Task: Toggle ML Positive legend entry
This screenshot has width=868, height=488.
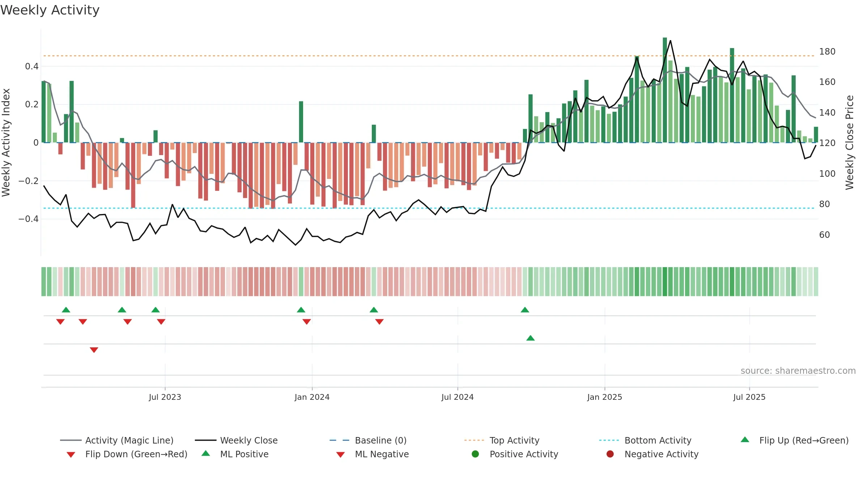Action: (235, 454)
